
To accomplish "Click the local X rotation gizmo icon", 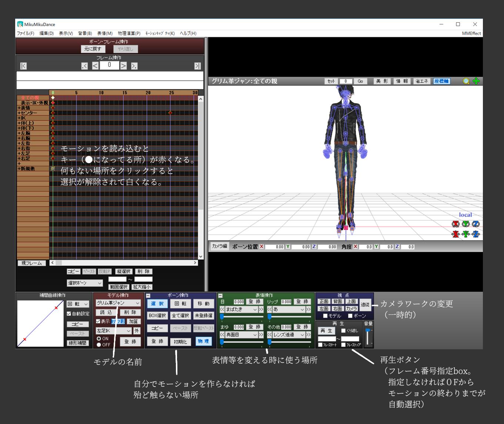I will point(455,224).
